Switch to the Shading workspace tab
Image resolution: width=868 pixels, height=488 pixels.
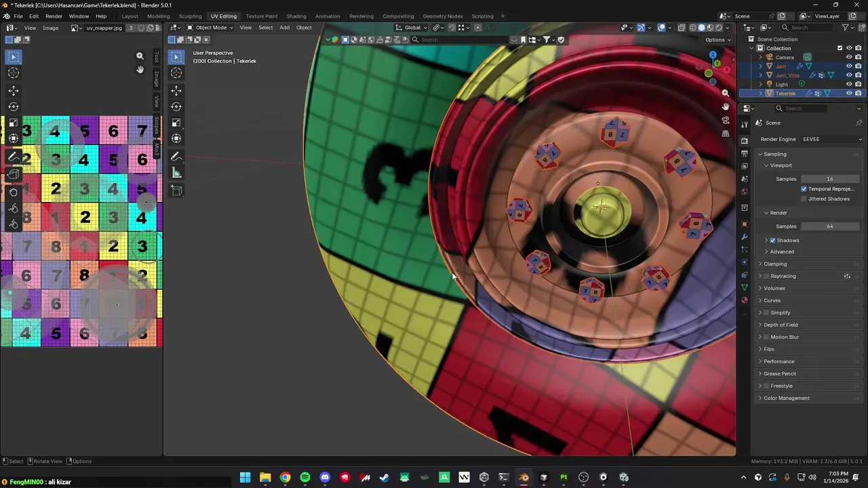pos(296,16)
